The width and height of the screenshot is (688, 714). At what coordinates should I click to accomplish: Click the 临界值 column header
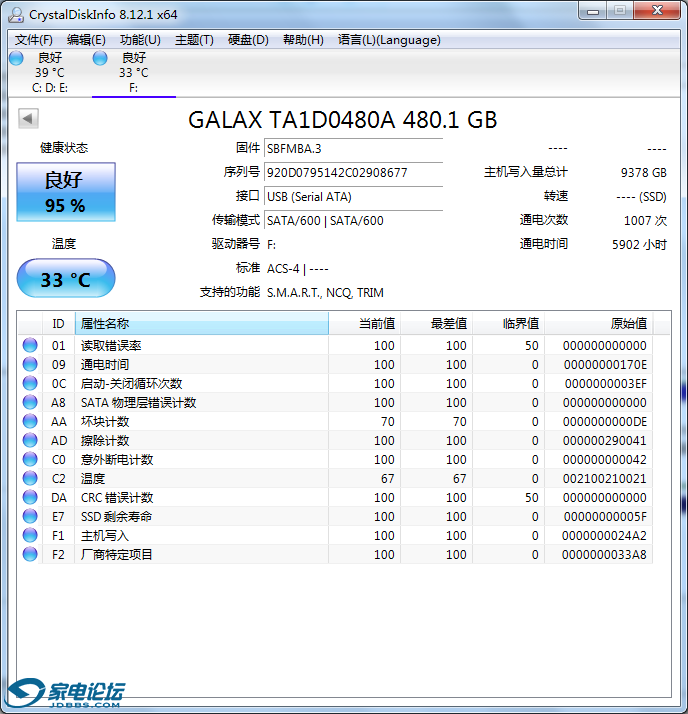click(x=509, y=323)
